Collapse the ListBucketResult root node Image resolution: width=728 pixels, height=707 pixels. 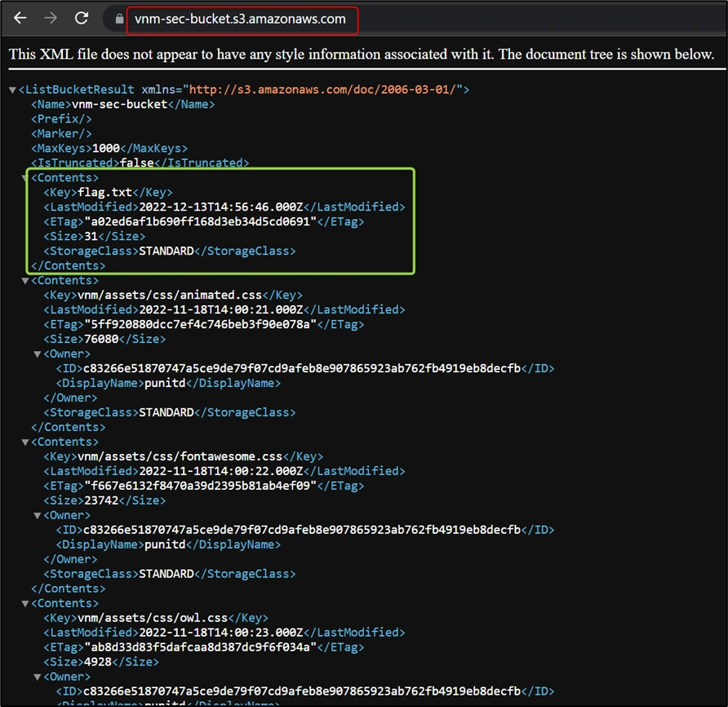coord(12,90)
